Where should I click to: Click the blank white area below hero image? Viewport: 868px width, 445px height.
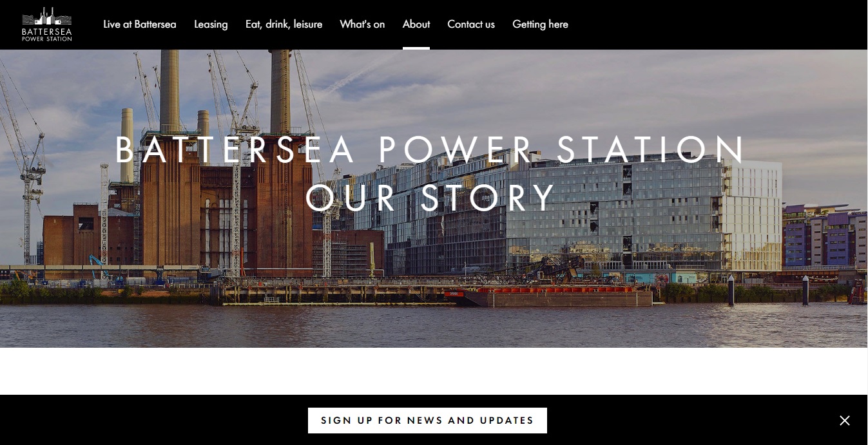click(434, 371)
